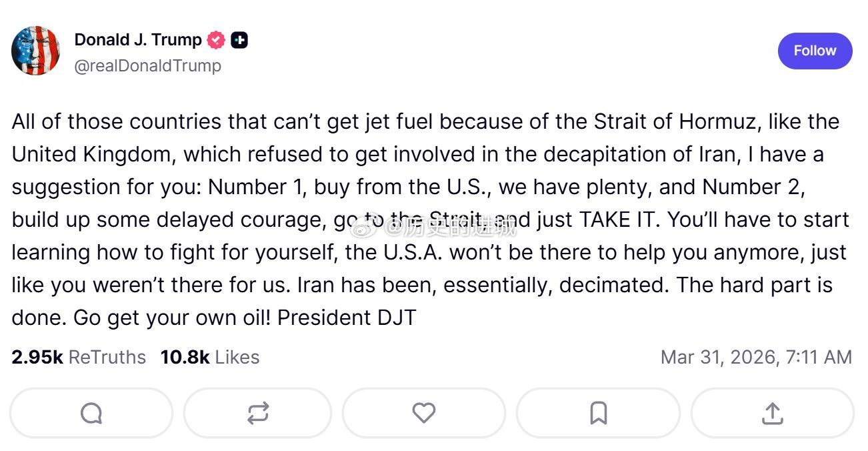Open the Donald J. Trump display name
The width and height of the screenshot is (868, 451).
pos(138,40)
